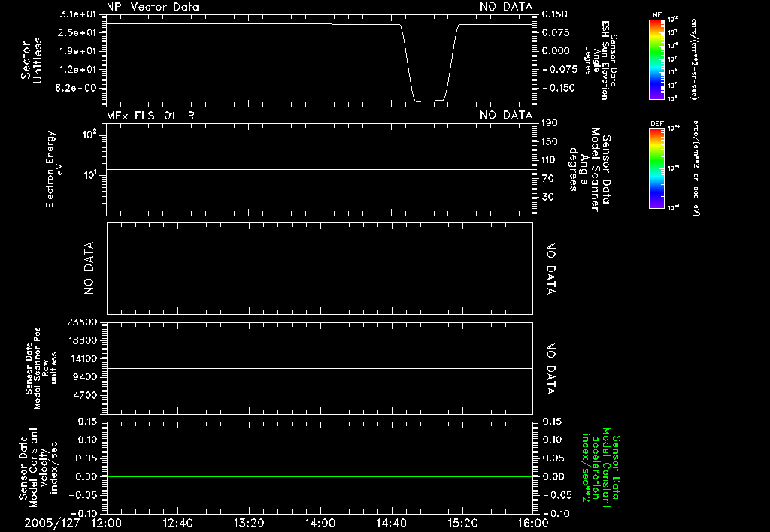Image resolution: width=770 pixels, height=532 pixels.
Task: Click the -0.075 sun elevation tick label
Action: 559,70
